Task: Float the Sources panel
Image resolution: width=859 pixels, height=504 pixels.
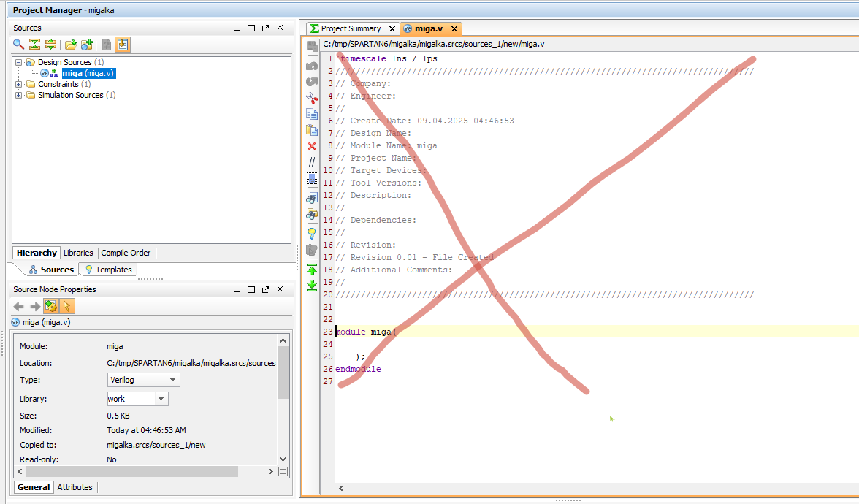Action: coord(266,28)
